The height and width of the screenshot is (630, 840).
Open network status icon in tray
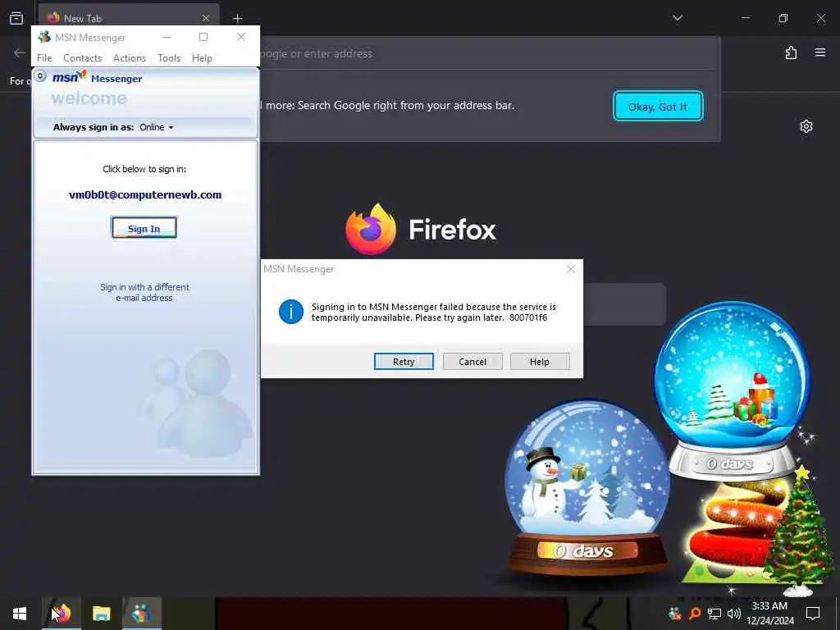[x=714, y=614]
